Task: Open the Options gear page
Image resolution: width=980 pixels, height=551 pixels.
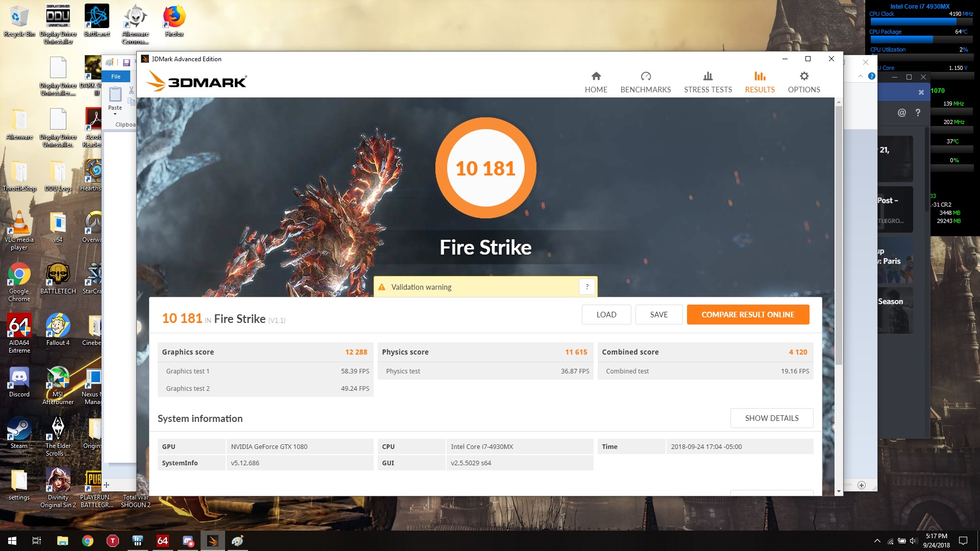Action: (x=803, y=82)
